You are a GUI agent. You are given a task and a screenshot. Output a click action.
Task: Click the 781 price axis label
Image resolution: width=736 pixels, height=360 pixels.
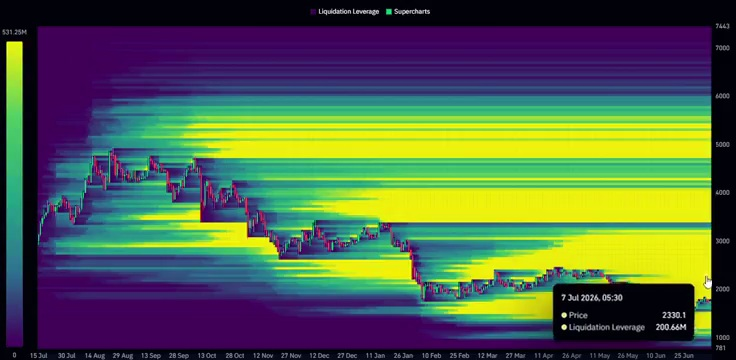click(721, 348)
